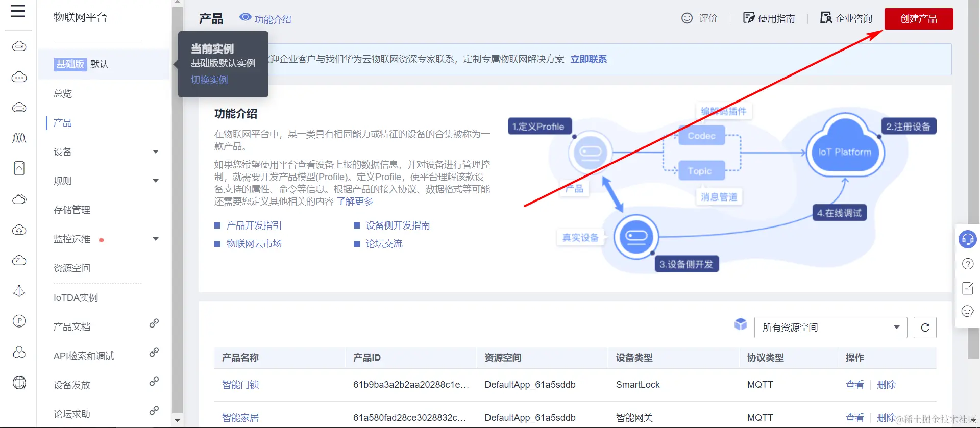
Task: Click the globe with W sidebar icon
Action: (x=19, y=383)
